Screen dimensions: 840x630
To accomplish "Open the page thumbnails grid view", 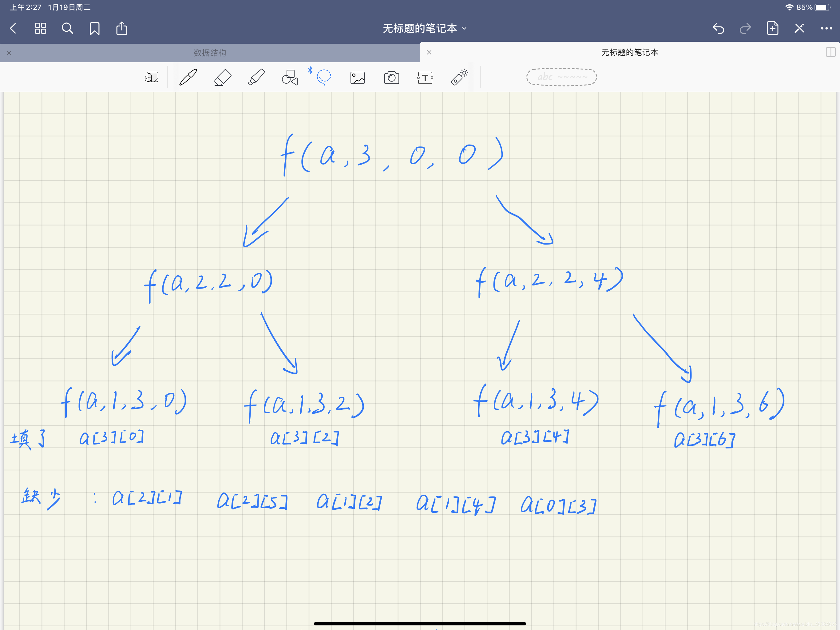I will pos(40,29).
